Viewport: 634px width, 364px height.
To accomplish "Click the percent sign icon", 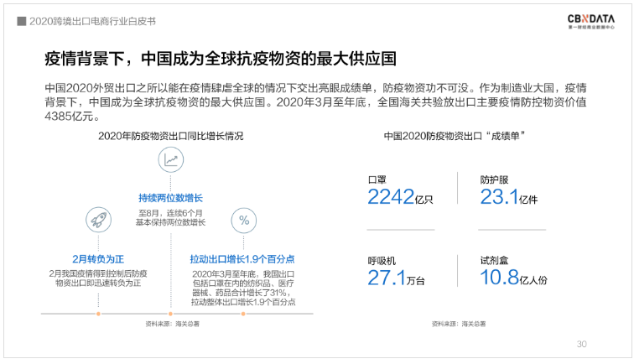I will point(244,221).
